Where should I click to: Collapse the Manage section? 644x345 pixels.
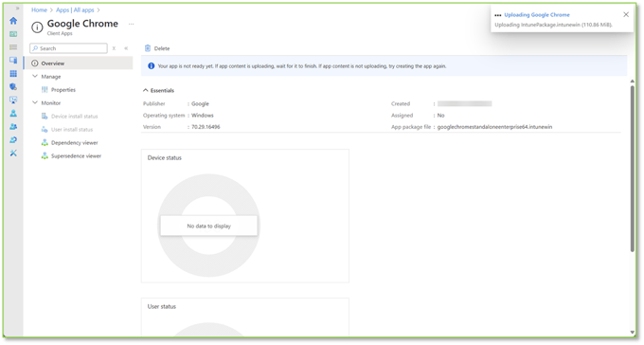click(x=35, y=77)
